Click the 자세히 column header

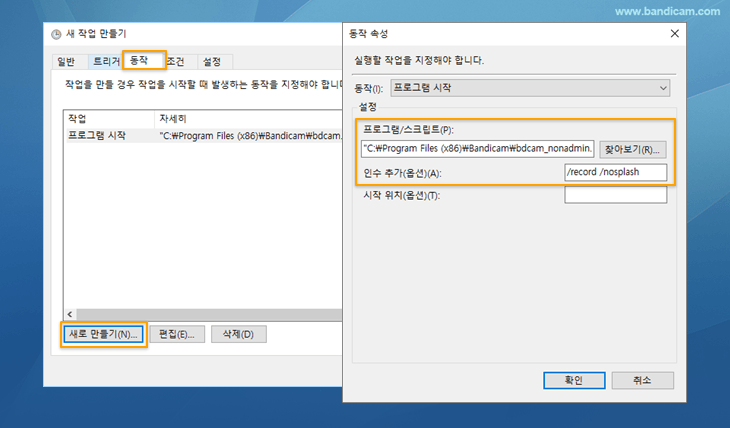point(248,119)
